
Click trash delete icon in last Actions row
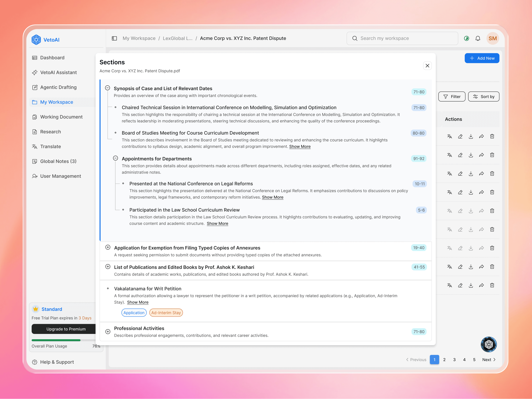[x=492, y=285]
